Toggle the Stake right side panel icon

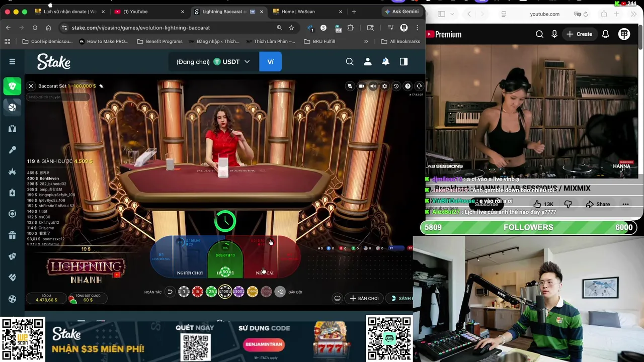click(x=404, y=61)
